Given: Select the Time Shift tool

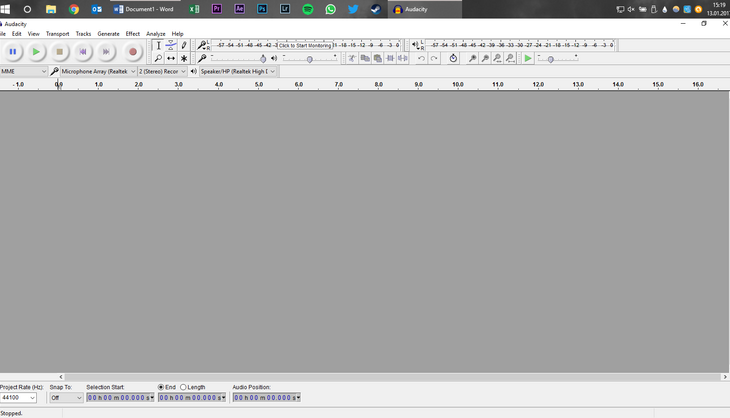Looking at the screenshot, I should (171, 58).
